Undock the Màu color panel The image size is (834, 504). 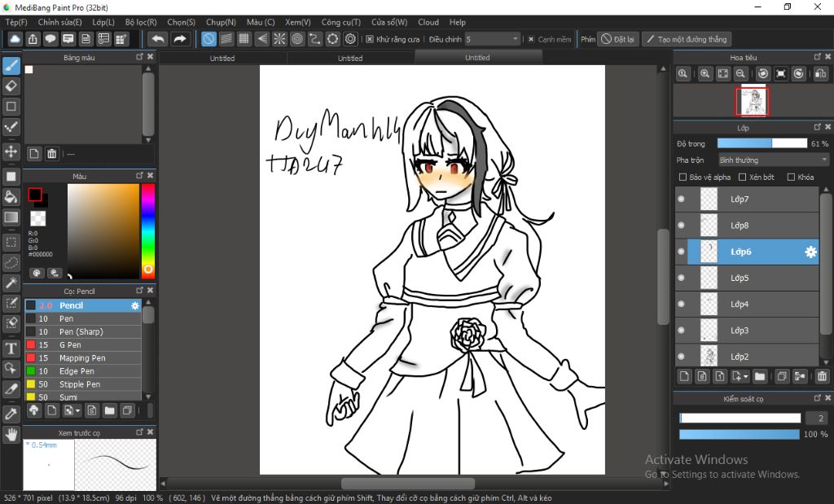coord(139,175)
